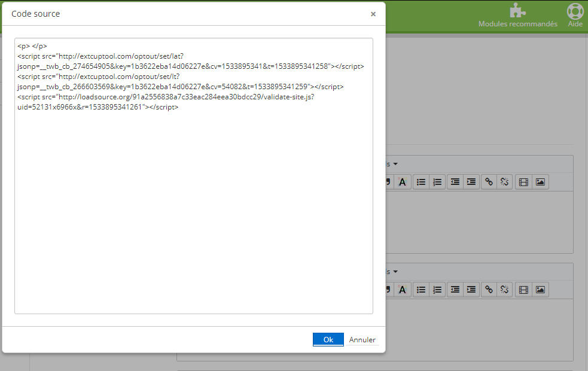Viewport: 588px width, 371px height.
Task: Click second editor content area behind dialog
Action: pos(479,330)
